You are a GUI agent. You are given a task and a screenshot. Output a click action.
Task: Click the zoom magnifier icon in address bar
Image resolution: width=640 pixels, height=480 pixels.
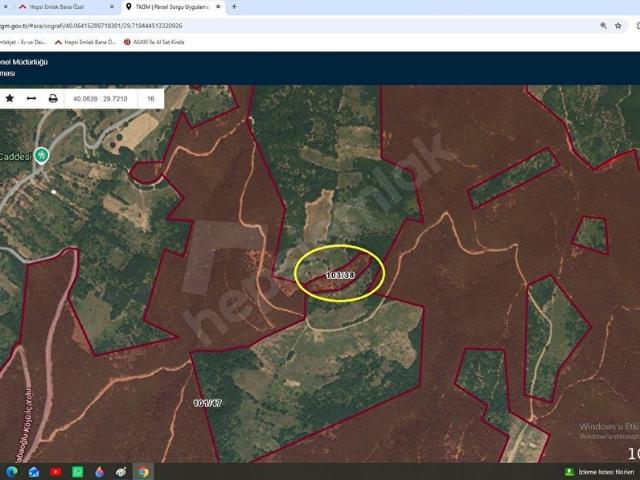[603, 26]
